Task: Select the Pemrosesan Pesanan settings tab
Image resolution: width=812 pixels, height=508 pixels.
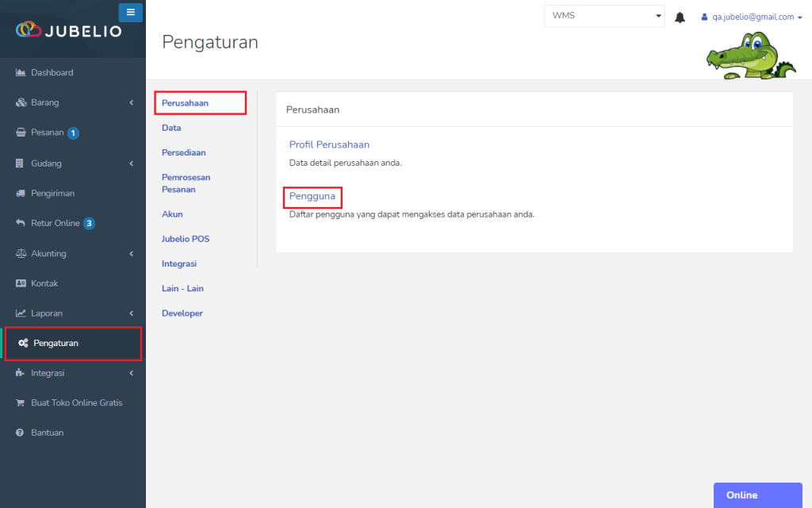Action: pos(186,183)
